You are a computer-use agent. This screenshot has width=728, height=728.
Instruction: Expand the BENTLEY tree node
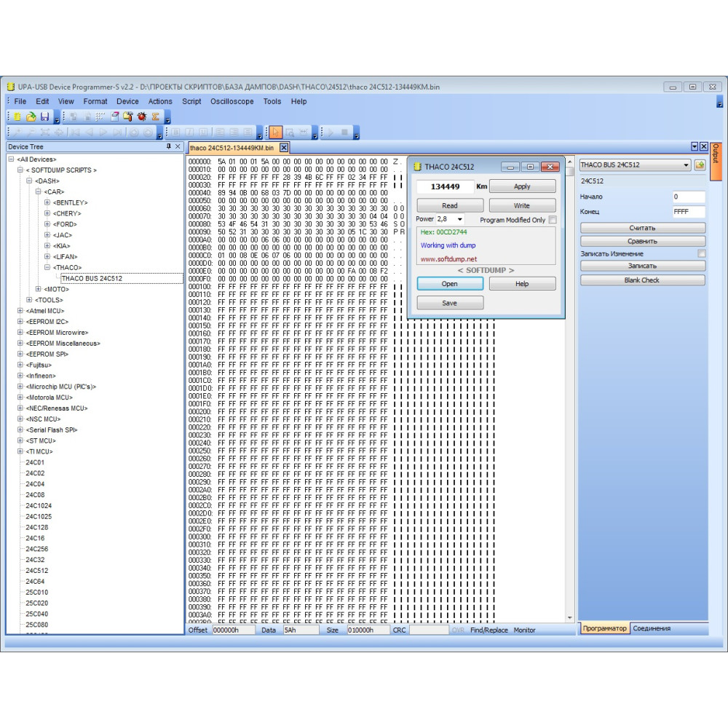[x=47, y=202]
